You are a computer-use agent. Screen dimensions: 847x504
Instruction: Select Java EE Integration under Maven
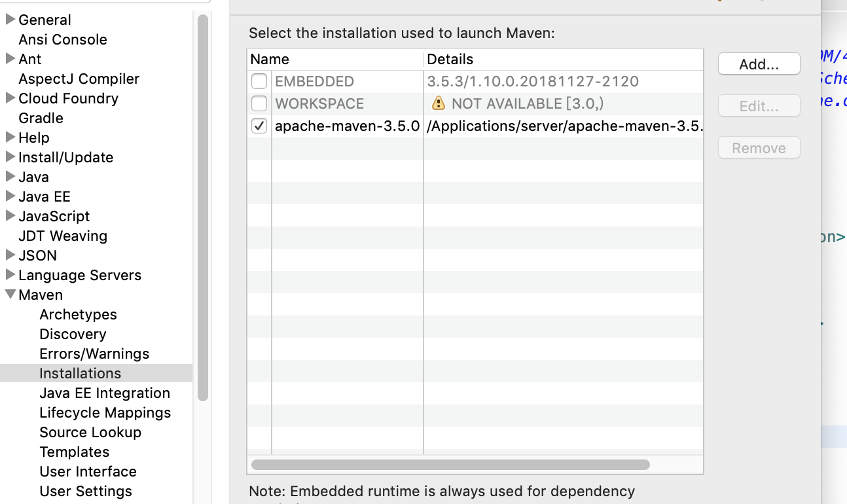click(x=105, y=393)
